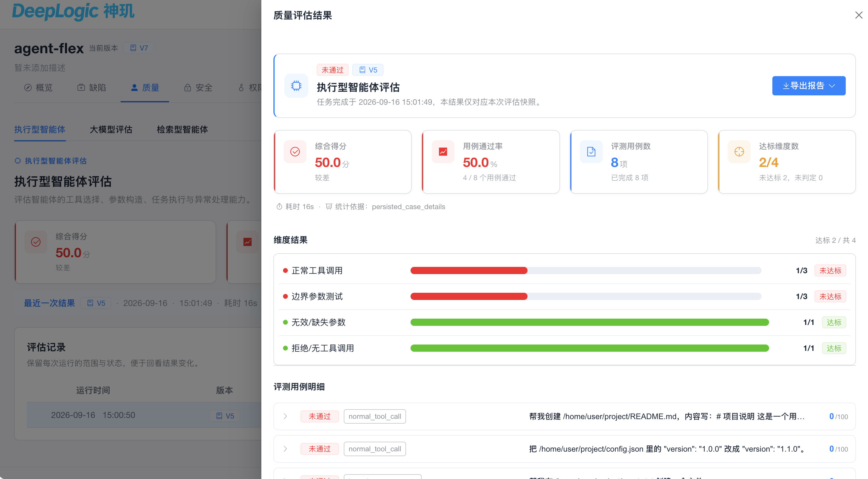The height and width of the screenshot is (479, 868).
Task: Click the 未通过 status tag in header card
Action: click(332, 70)
